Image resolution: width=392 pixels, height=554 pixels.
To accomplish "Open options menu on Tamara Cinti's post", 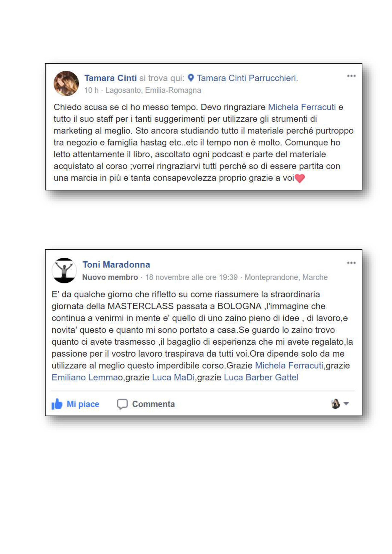I will [351, 76].
